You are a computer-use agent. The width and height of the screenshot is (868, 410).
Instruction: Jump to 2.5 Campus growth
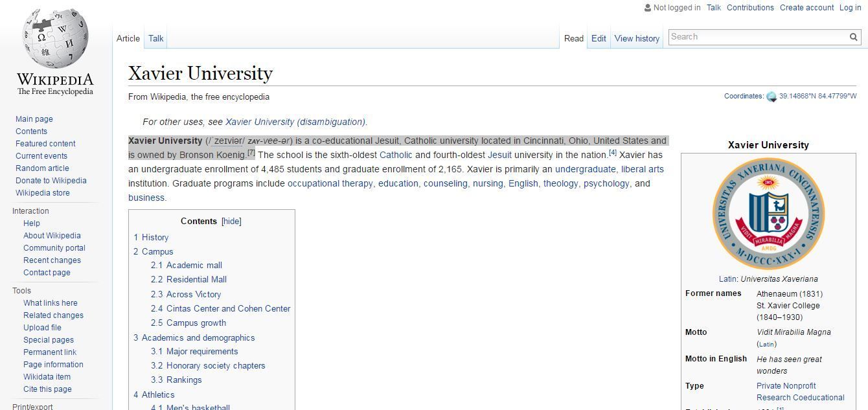pos(188,323)
